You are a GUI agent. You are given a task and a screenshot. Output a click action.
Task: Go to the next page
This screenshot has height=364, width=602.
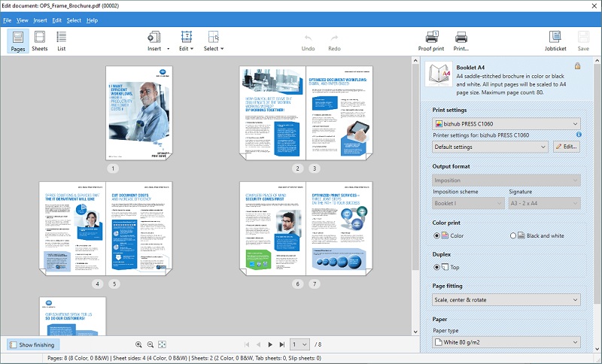270,344
